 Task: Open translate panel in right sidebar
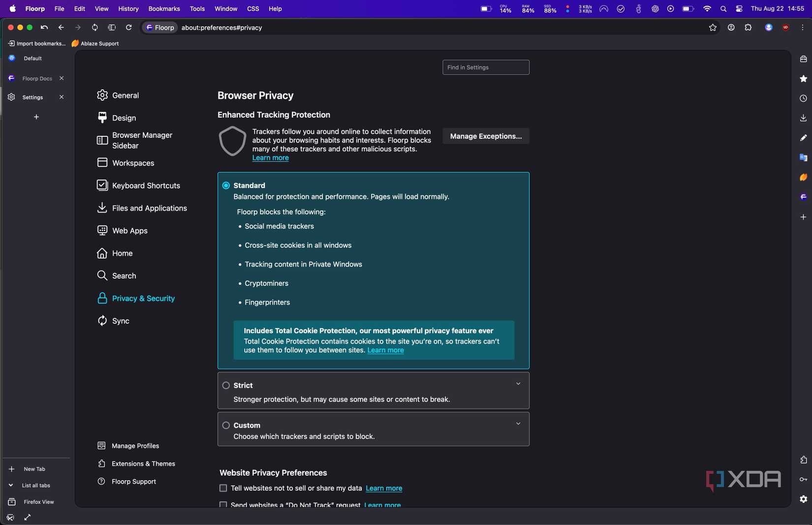804,157
